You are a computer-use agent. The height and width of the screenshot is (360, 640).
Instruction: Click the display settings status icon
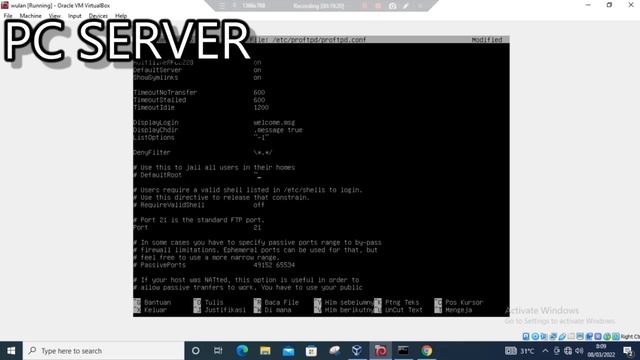(x=580, y=336)
